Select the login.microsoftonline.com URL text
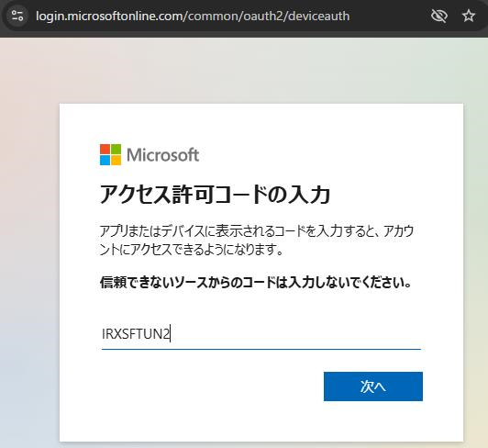The height and width of the screenshot is (448, 488). [x=193, y=16]
